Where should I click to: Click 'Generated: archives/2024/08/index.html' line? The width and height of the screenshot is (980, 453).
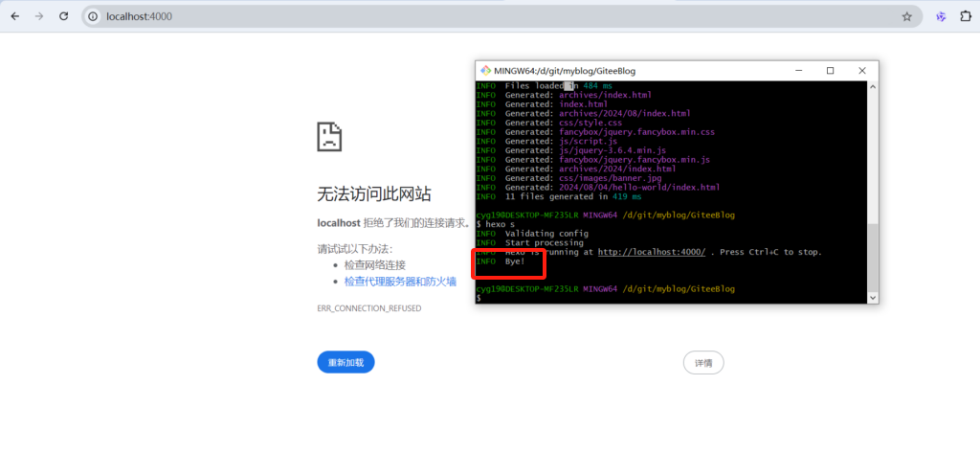[x=584, y=113]
